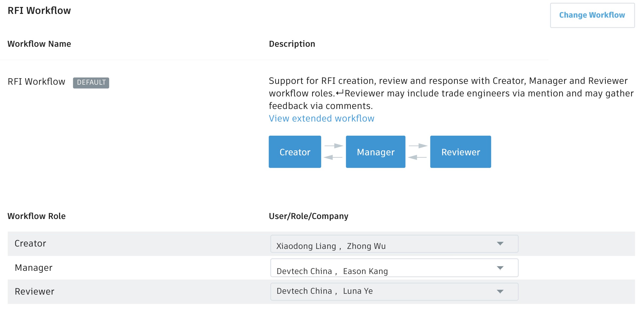The width and height of the screenshot is (644, 313).
Task: Select the RFI Workflow name entry
Action: tap(36, 82)
